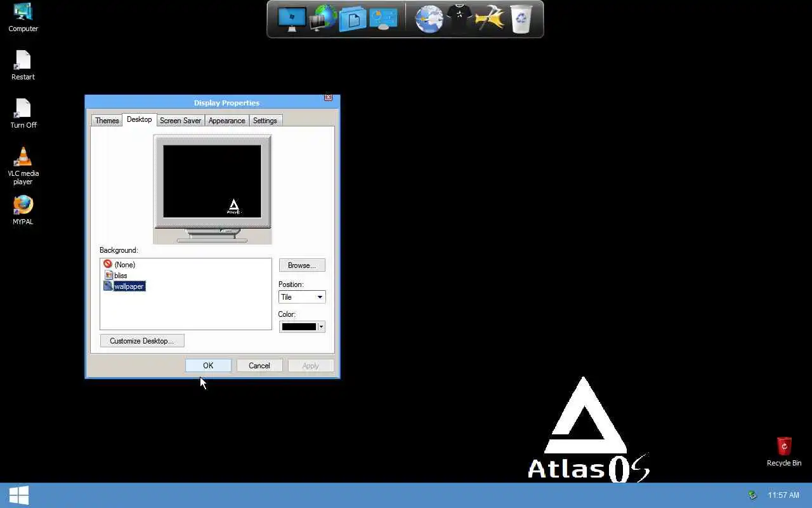
Task: Open the blue documents folder in dock
Action: [x=353, y=19]
